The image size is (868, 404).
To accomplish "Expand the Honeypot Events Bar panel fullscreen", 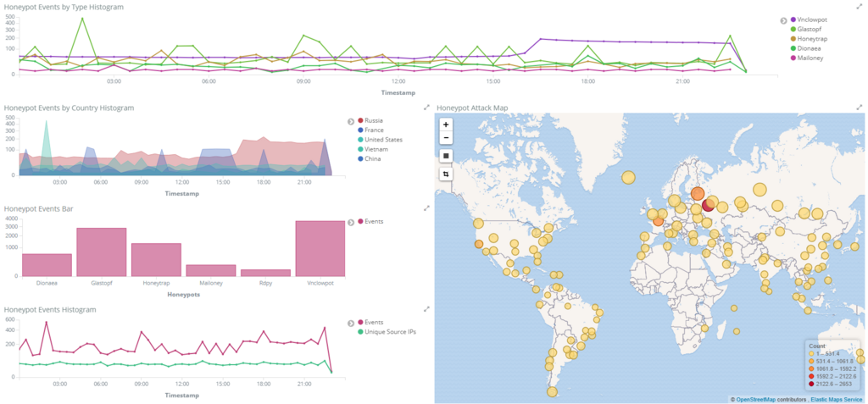I will tap(426, 208).
